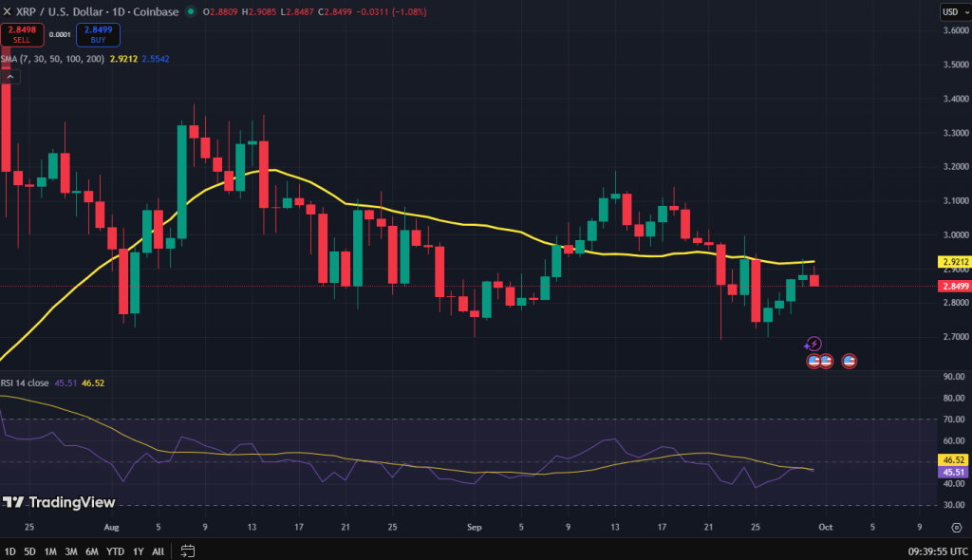
Task: Open the standalone US flag economic event marker
Action: [x=850, y=361]
